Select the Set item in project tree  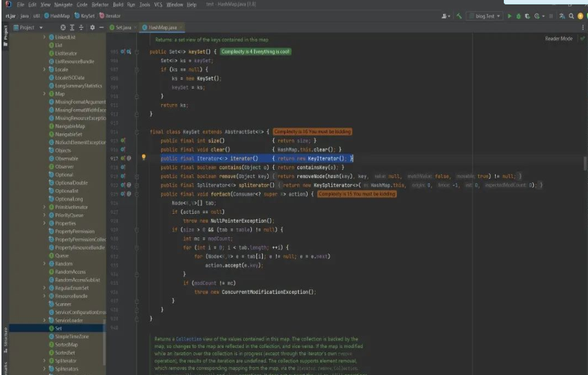click(56, 328)
